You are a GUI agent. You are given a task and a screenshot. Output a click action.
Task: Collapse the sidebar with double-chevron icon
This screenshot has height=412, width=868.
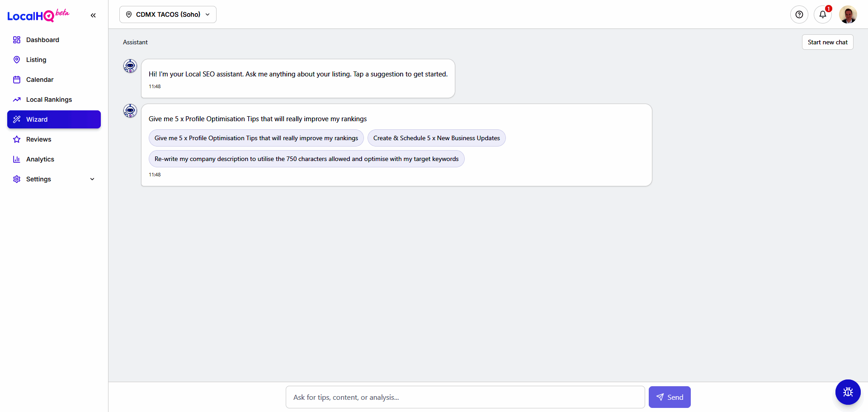tap(93, 15)
